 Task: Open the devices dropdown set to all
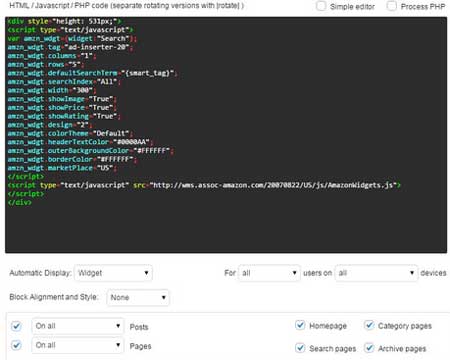(376, 273)
